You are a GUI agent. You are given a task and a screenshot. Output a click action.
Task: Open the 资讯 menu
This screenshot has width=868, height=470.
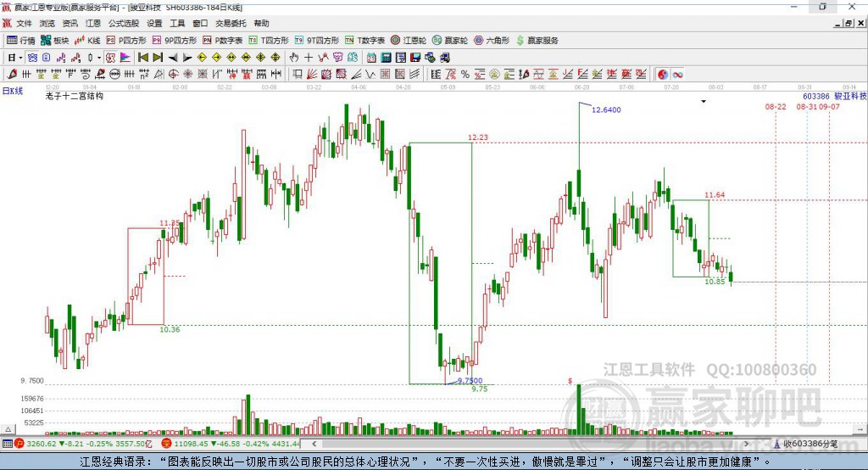[x=70, y=23]
